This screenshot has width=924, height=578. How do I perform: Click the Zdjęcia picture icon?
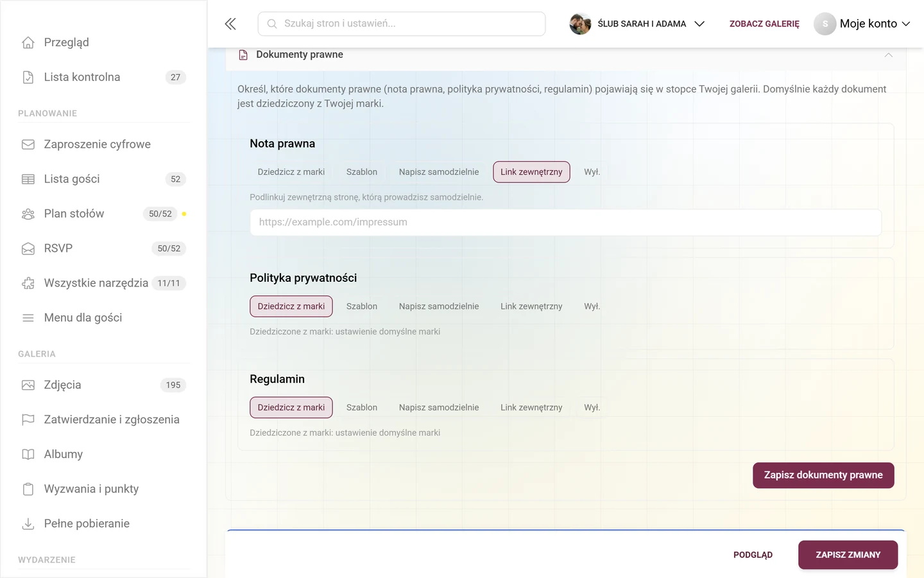(28, 385)
